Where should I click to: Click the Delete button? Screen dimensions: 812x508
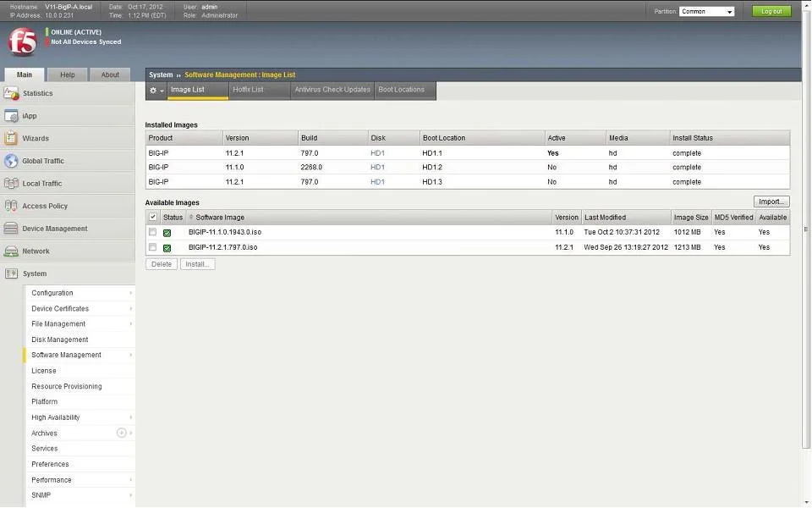(x=162, y=264)
